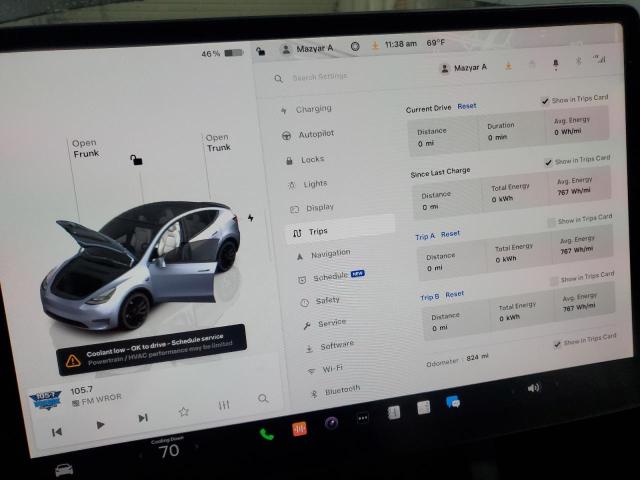Screen dimensions: 640x480
Task: Open the orange audio app in the dock
Action: coord(300,429)
